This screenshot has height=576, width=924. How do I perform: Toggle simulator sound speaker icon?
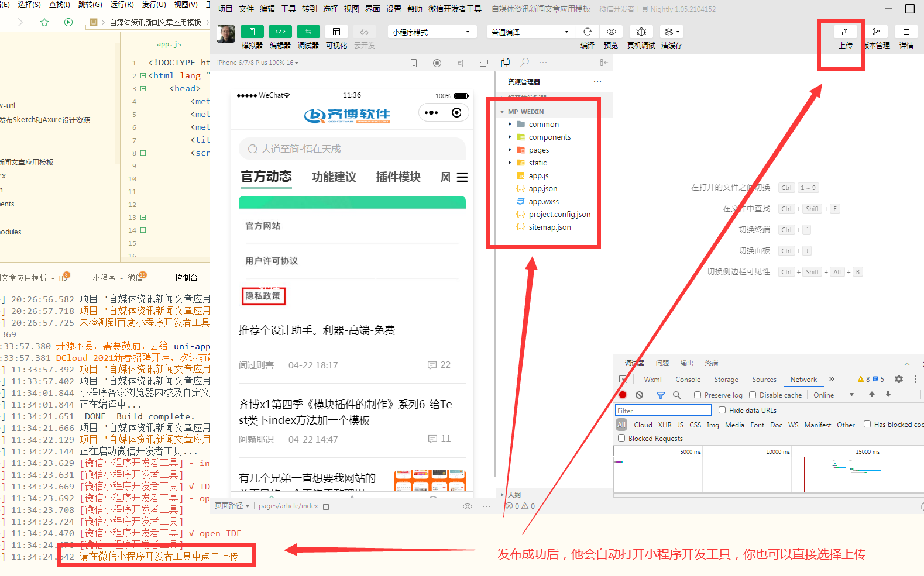pos(461,63)
